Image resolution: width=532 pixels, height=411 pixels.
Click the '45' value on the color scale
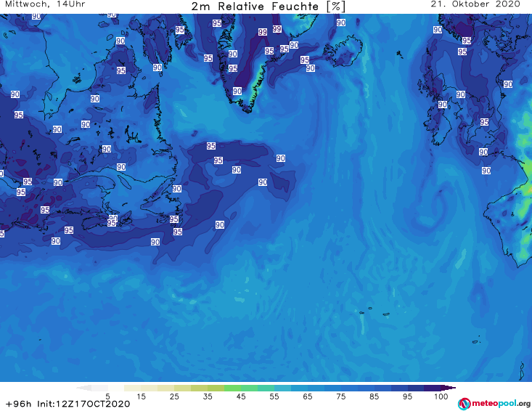click(x=240, y=396)
